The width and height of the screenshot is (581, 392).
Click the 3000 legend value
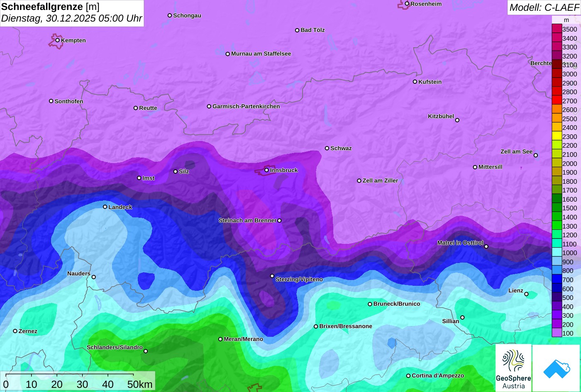coord(570,74)
